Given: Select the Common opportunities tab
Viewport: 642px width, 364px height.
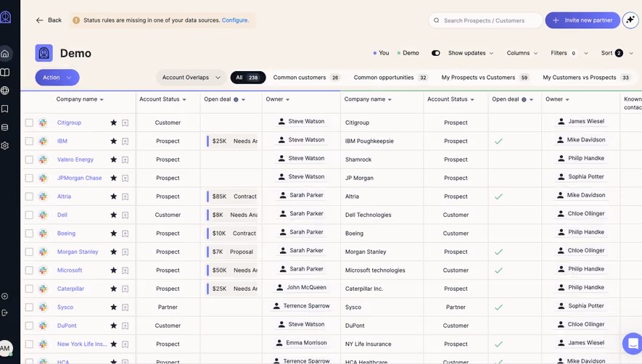Looking at the screenshot, I should [390, 78].
